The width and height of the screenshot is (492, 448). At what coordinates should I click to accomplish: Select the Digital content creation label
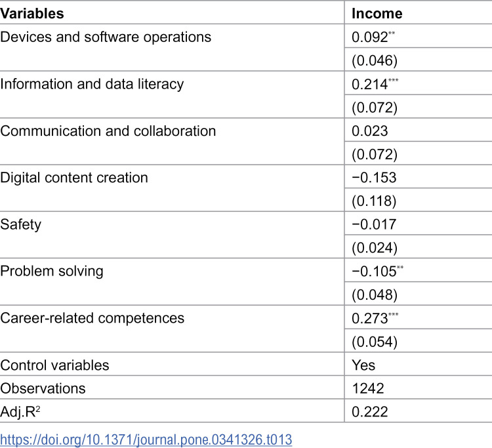pyautogui.click(x=73, y=178)
